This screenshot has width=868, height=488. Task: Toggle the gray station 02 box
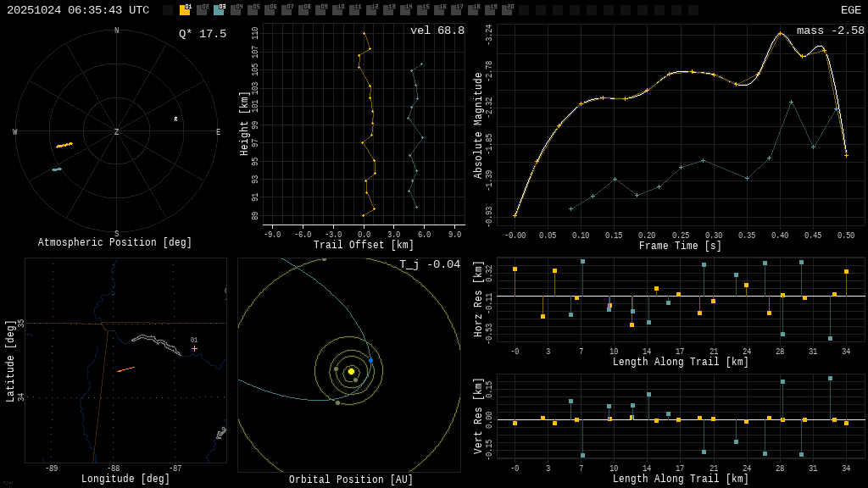click(202, 10)
